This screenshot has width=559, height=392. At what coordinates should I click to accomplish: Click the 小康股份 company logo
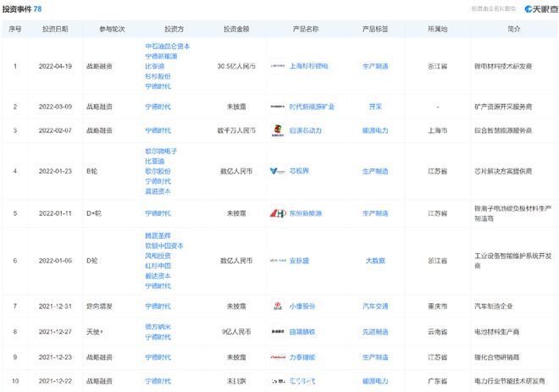[278, 306]
